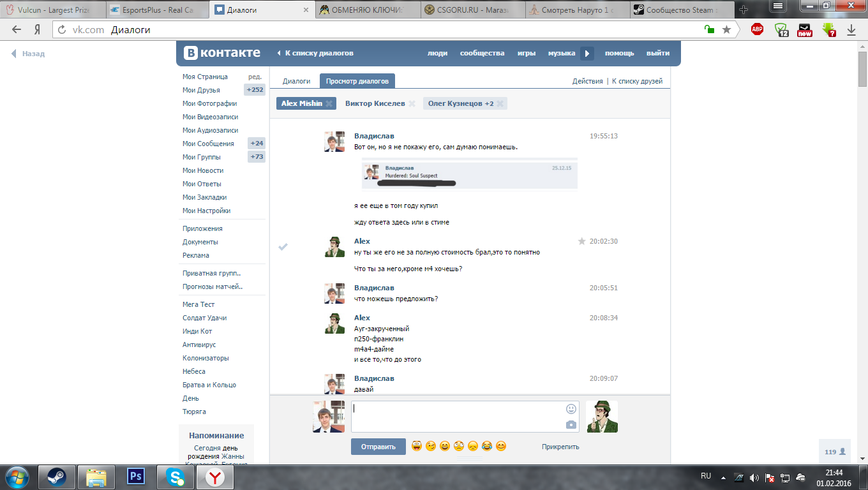Click сообщества in the VK header menu
This screenshot has height=490, width=868.
483,54
